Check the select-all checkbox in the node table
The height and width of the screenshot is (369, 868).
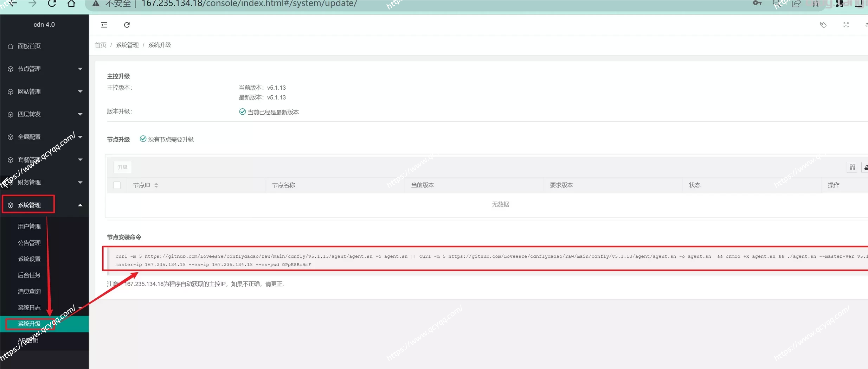(x=117, y=185)
